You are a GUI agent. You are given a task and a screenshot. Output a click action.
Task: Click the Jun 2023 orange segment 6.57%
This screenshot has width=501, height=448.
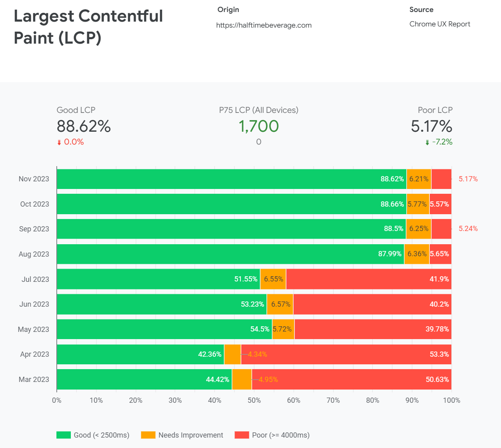pos(280,304)
